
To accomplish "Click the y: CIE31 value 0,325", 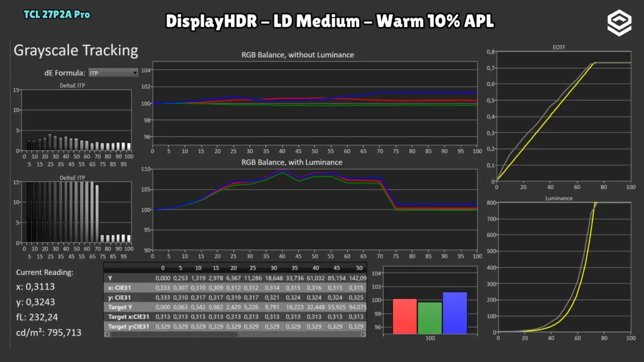I will [356, 297].
